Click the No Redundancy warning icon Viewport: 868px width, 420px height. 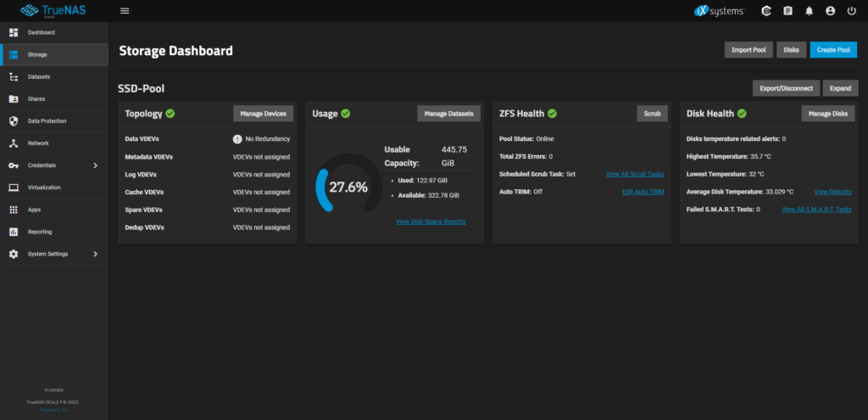(x=238, y=139)
